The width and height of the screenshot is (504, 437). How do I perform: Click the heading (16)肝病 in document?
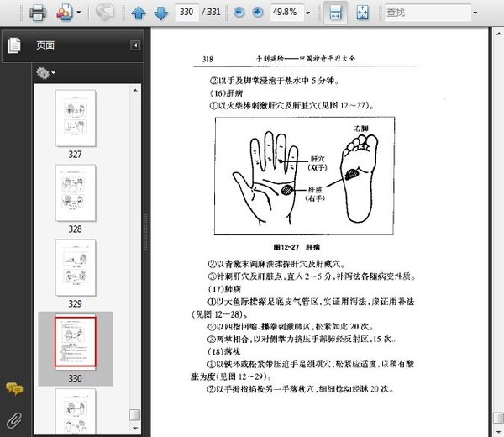[226, 93]
